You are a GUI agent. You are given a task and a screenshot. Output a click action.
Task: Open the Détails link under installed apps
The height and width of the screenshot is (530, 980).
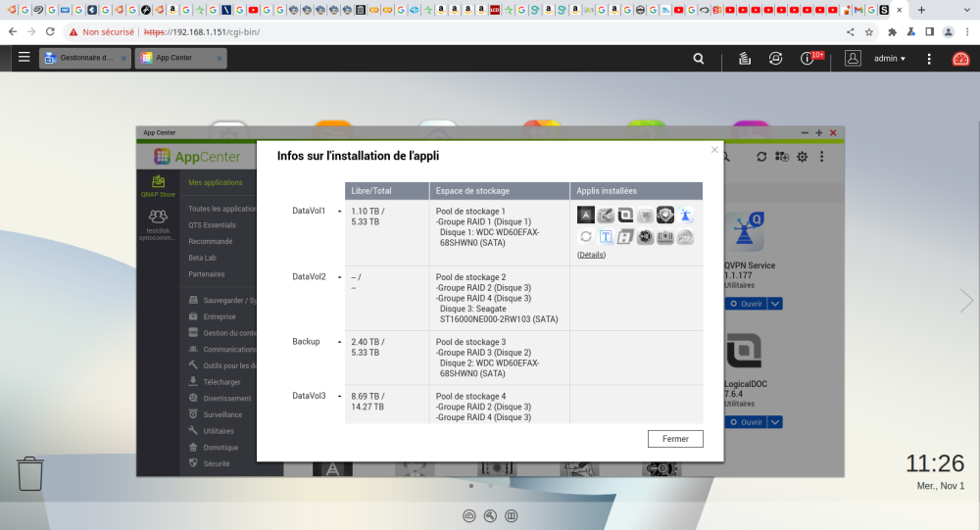pos(591,255)
